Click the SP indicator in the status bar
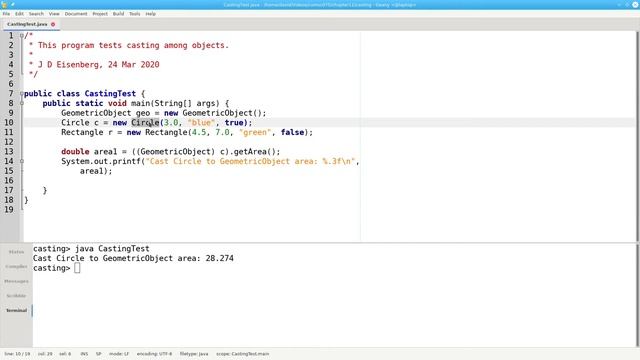Image resolution: width=640 pixels, height=360 pixels. point(98,354)
